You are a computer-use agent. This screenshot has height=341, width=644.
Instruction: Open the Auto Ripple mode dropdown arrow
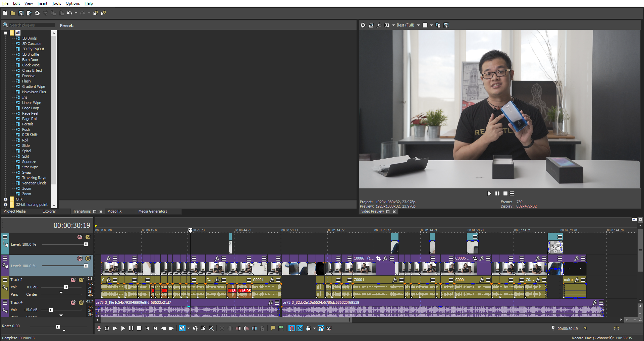pos(314,328)
